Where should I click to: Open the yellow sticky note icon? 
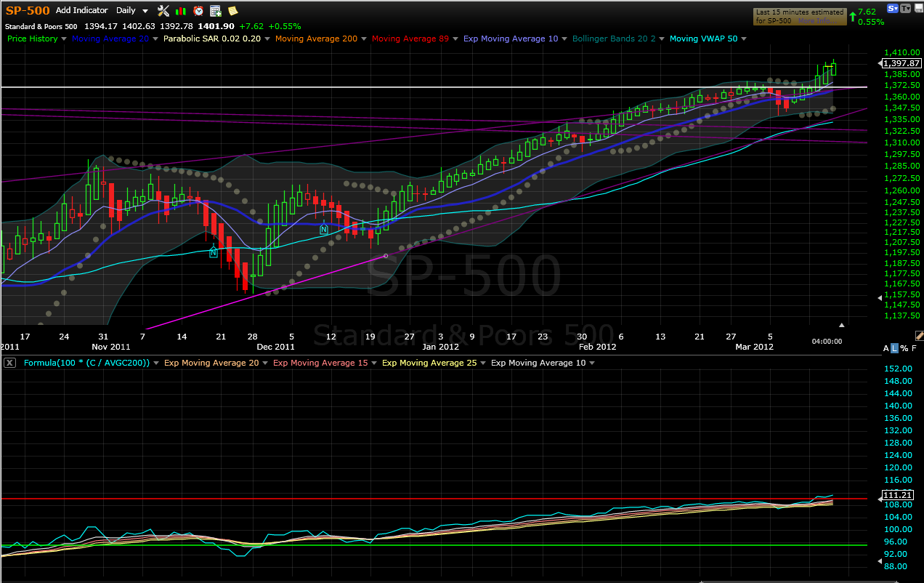click(232, 11)
